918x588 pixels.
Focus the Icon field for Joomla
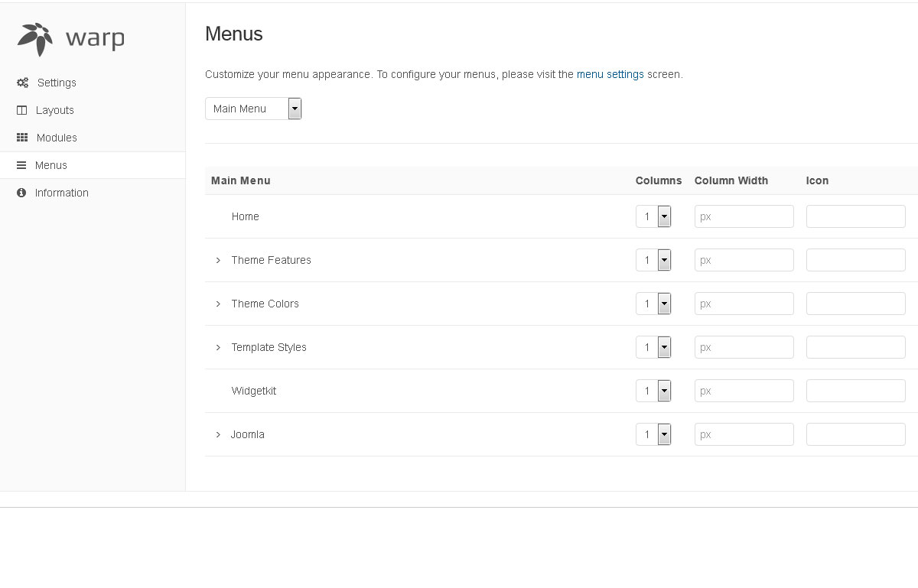(x=855, y=434)
